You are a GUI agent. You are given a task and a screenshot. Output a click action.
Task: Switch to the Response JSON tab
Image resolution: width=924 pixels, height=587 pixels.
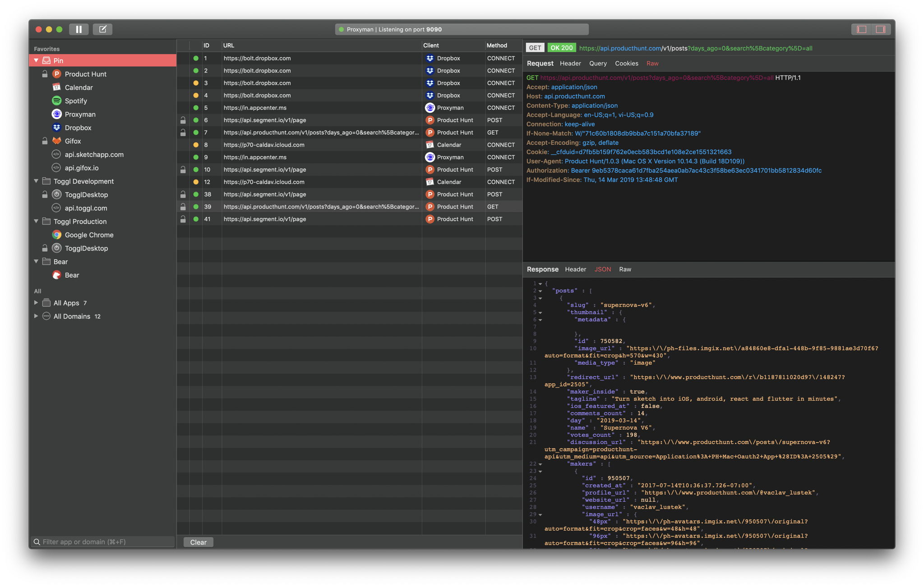603,270
